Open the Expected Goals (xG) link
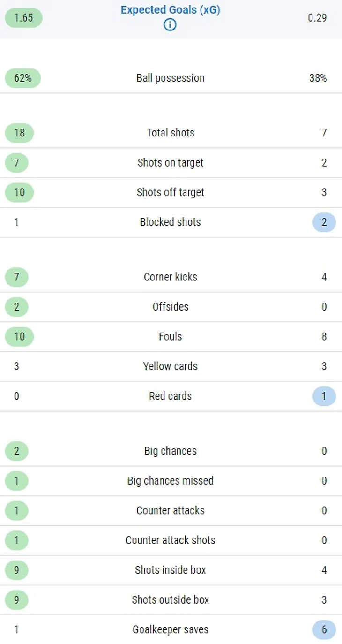Image resolution: width=342 pixels, height=644 pixels. pos(170,10)
